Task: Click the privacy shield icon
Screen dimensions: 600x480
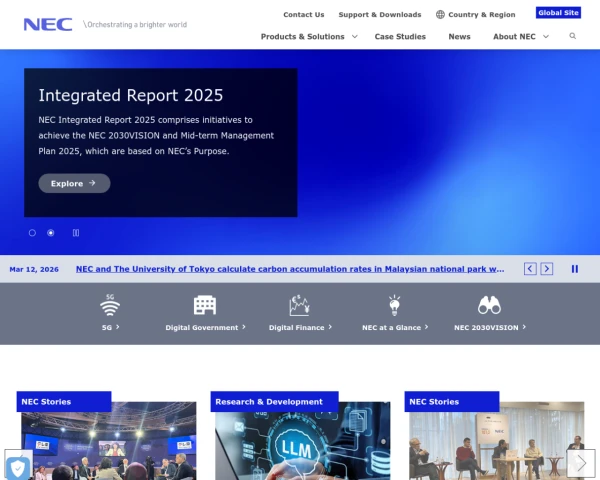Action: click(x=17, y=466)
